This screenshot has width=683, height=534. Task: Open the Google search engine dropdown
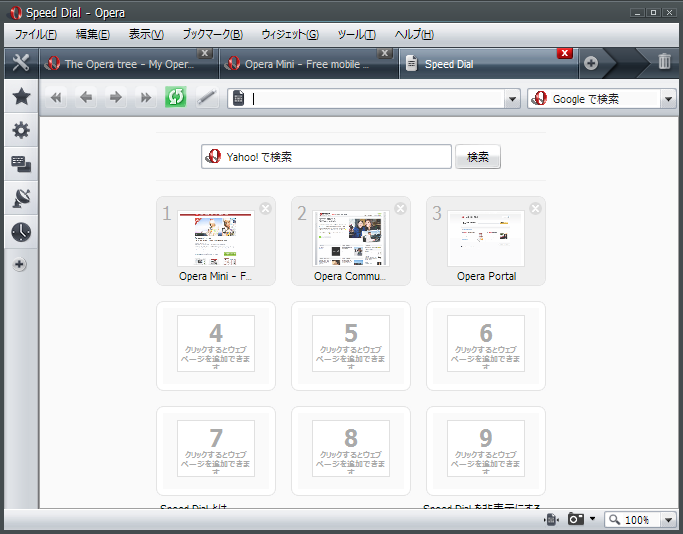coord(668,99)
